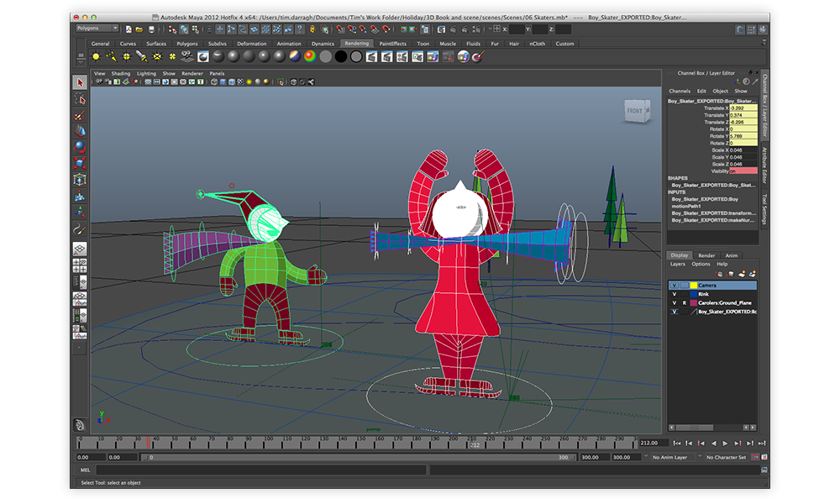Screen dimensions: 840x504
Task: Select the arrow Select tool in toolbox
Action: 80,82
